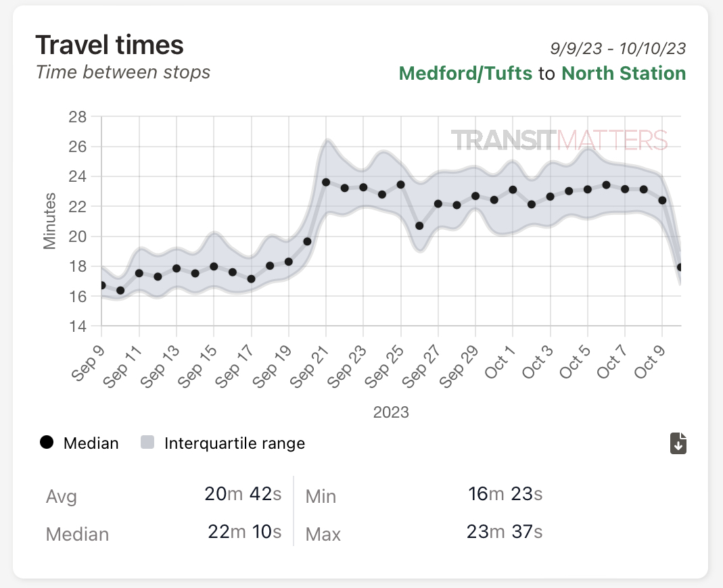Click the Avg 20m 42s value
This screenshot has width=723, height=588.
pos(243,494)
